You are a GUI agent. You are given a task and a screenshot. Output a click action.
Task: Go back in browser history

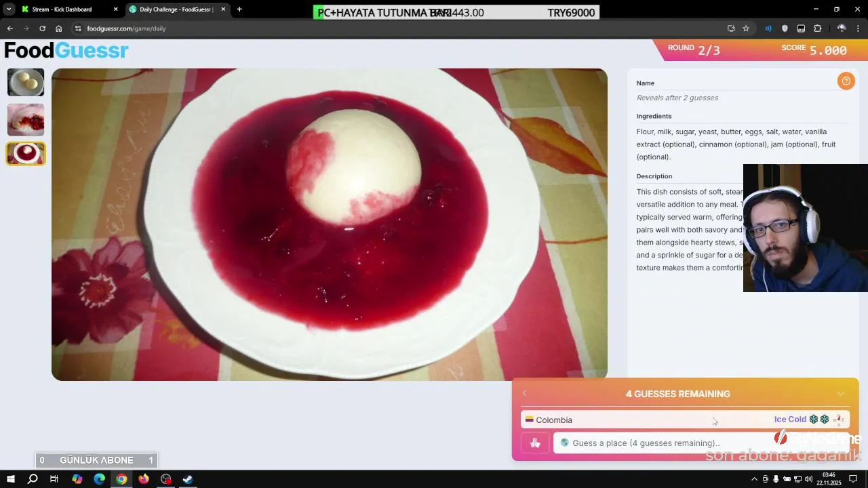pyautogui.click(x=9, y=28)
